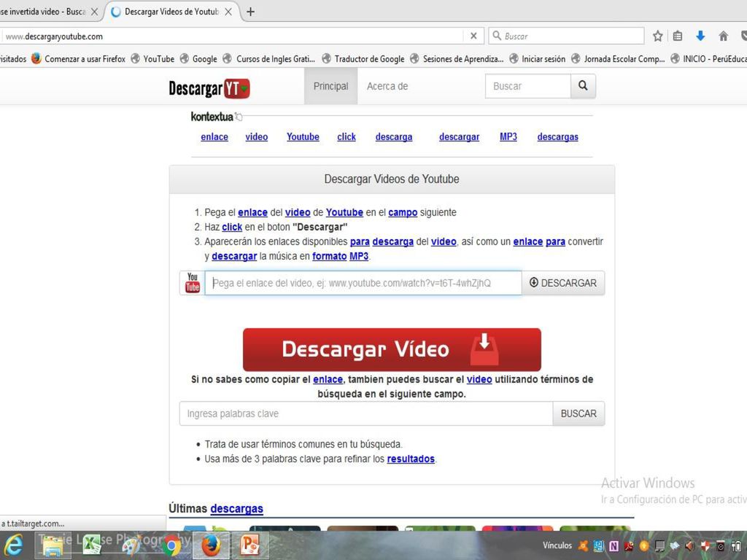
Task: Open File Explorer from the taskbar
Action: (x=53, y=545)
